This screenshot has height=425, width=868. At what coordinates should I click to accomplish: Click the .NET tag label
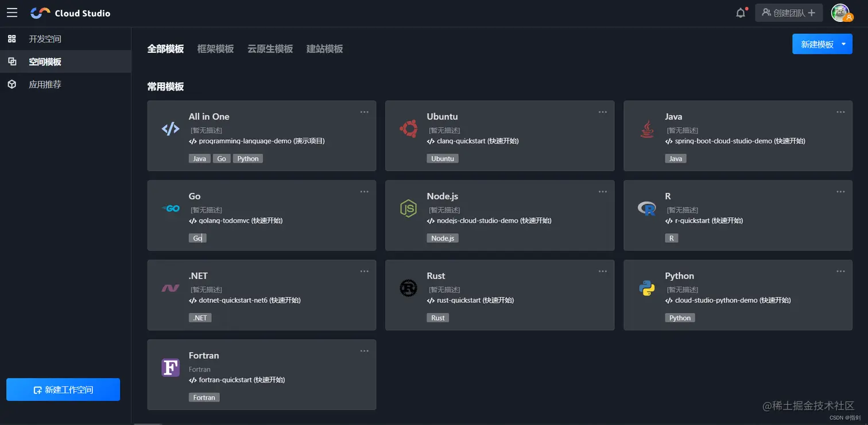point(200,318)
